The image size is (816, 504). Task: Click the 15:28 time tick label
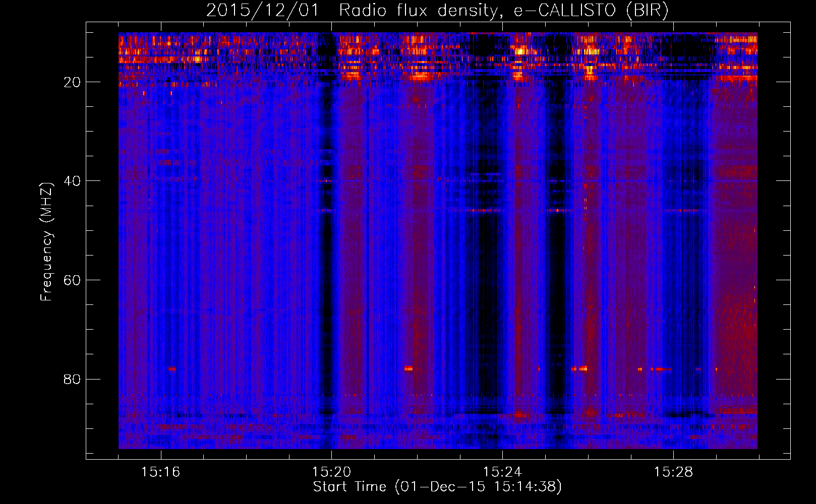click(673, 472)
